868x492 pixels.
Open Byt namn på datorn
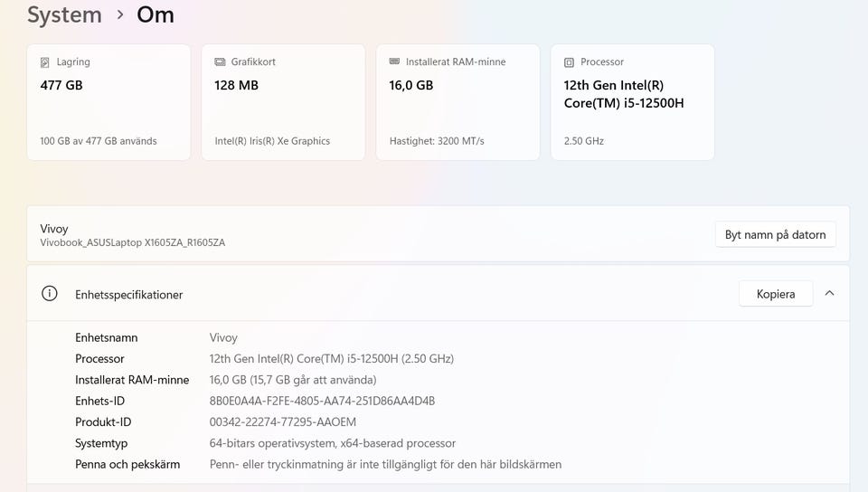click(x=775, y=235)
